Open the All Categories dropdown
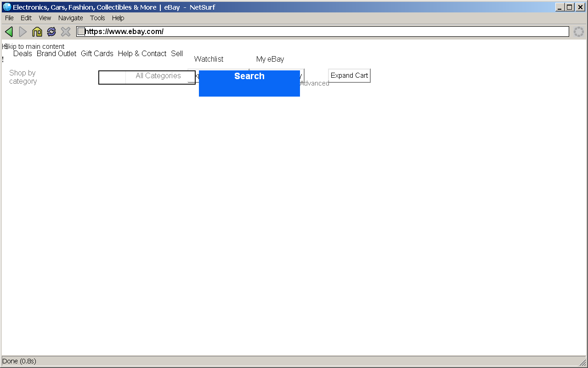 (158, 76)
